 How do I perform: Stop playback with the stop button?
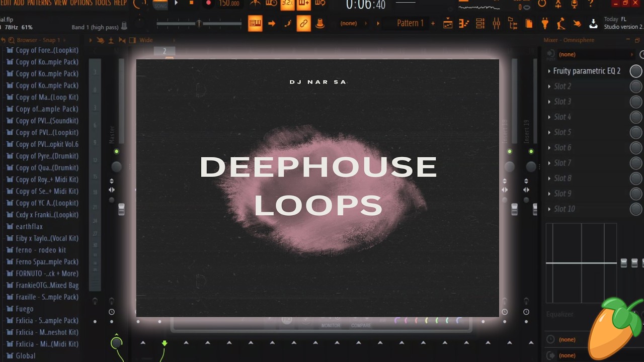191,3
